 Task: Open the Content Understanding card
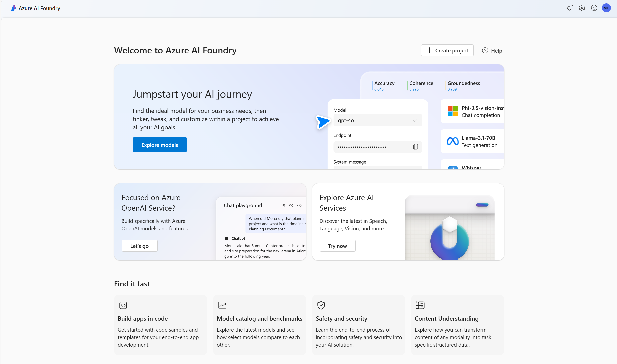tap(458, 325)
